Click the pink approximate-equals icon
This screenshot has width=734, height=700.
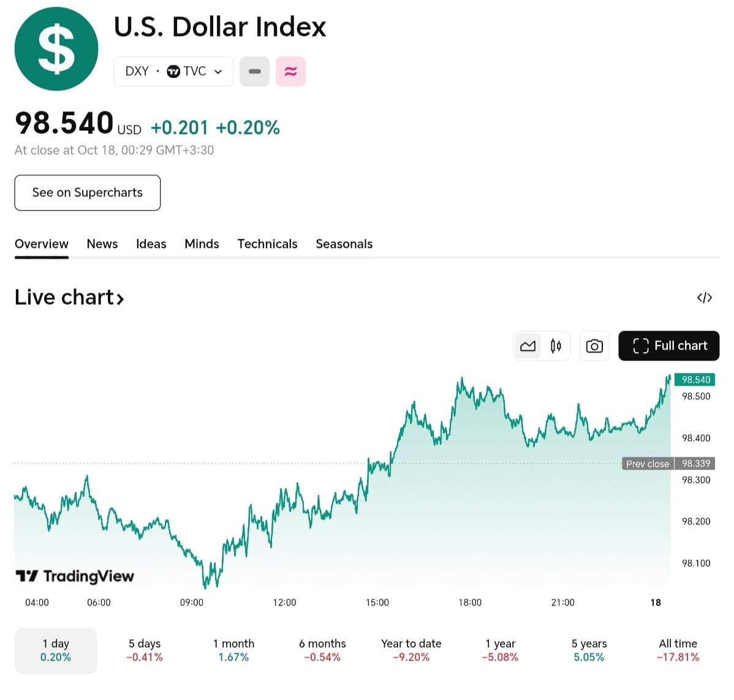click(x=290, y=72)
